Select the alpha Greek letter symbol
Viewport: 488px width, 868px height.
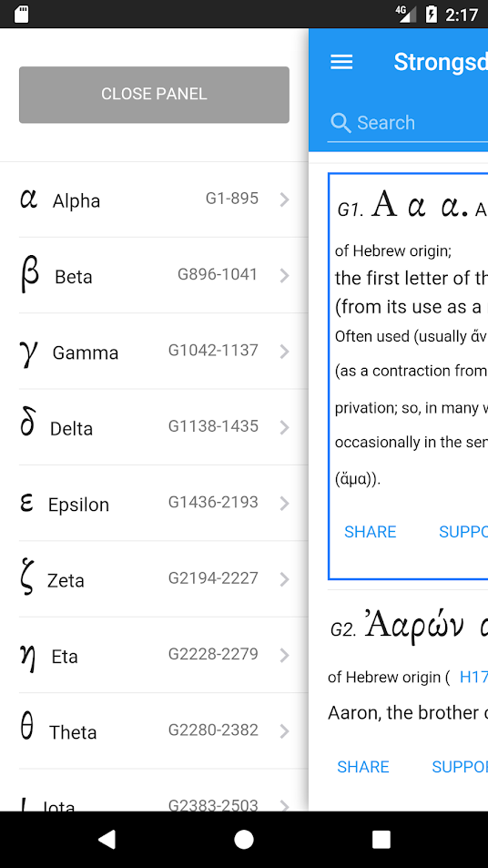(x=29, y=199)
